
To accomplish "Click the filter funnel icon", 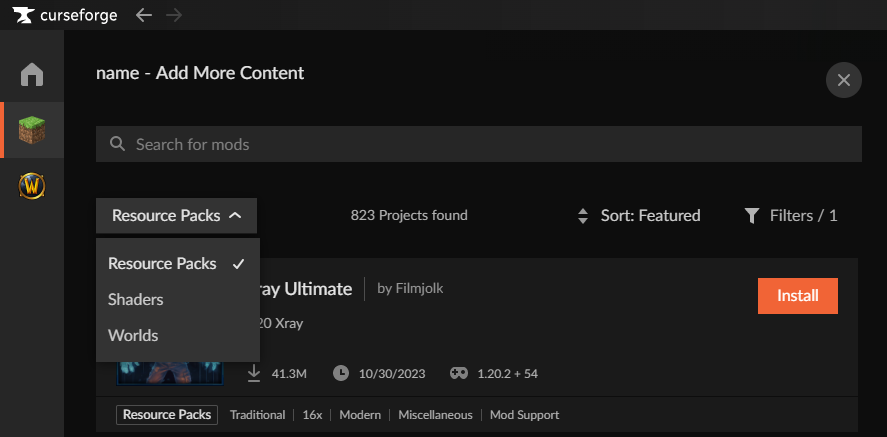I will (751, 216).
